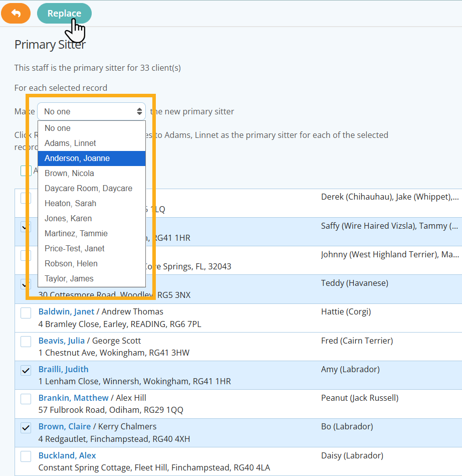The height and width of the screenshot is (476, 462).
Task: Pick "Daycare Room, Daycare" in the dropdown
Action: [88, 188]
